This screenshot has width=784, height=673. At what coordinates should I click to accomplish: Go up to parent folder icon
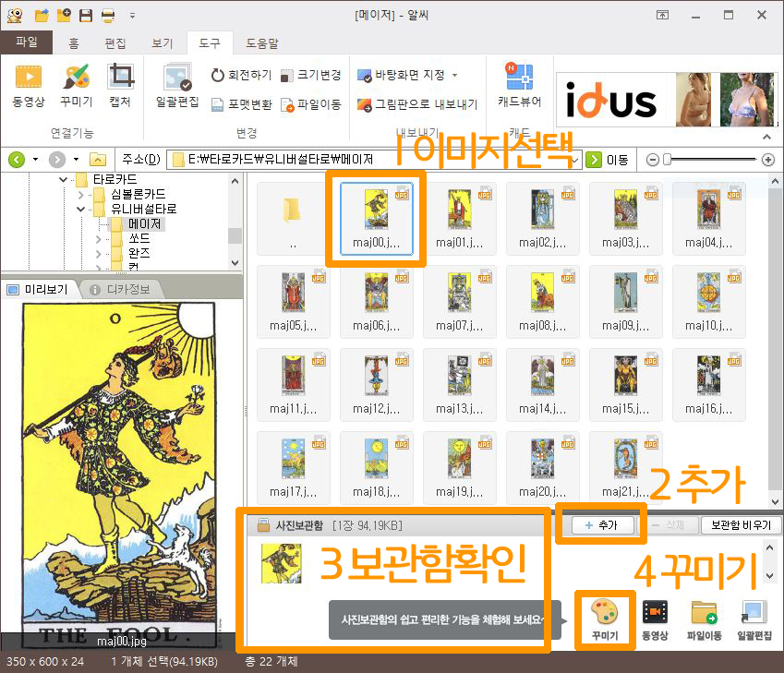98,160
